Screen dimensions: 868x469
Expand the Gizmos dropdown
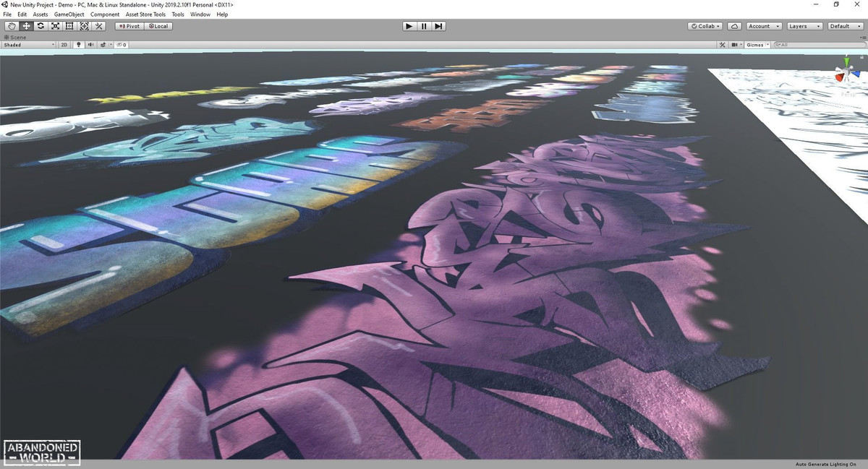(x=757, y=45)
